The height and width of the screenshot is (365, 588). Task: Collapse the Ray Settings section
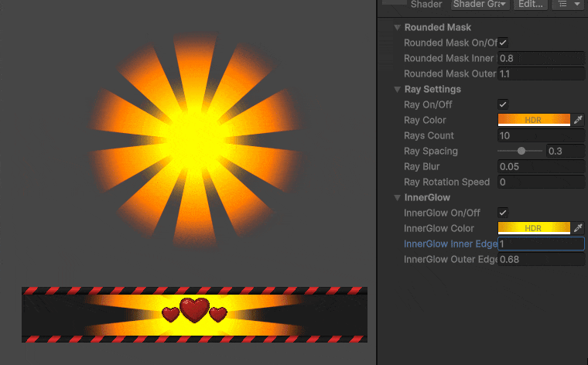pyautogui.click(x=397, y=90)
